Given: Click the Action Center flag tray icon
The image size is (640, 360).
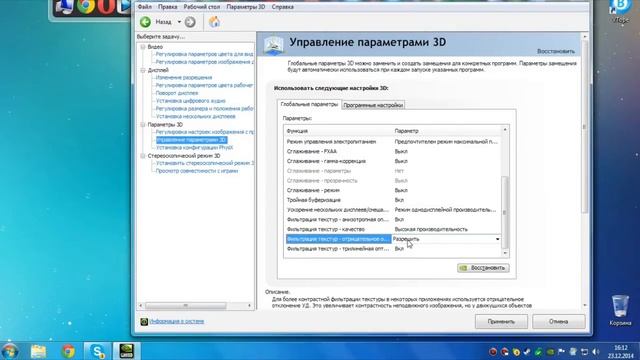Looking at the screenshot, I should 562,352.
